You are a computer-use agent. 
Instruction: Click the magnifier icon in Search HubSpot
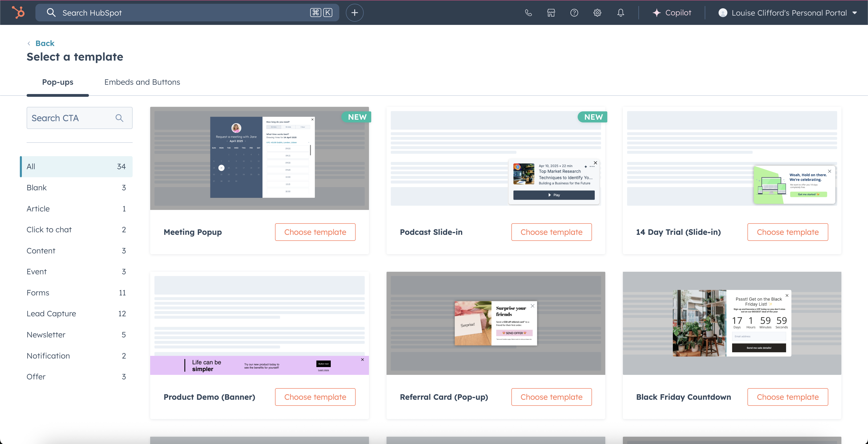[x=51, y=13]
